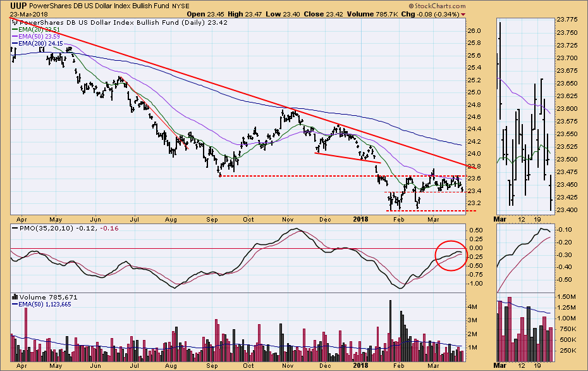
Task: Click the 19 label under the mini volume chart
Action: point(537,365)
